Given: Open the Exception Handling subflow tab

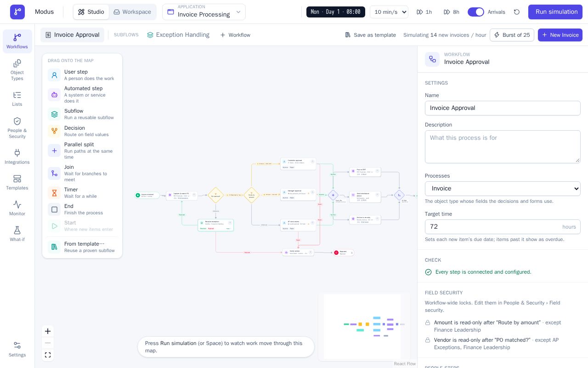Looking at the screenshot, I should coord(178,35).
